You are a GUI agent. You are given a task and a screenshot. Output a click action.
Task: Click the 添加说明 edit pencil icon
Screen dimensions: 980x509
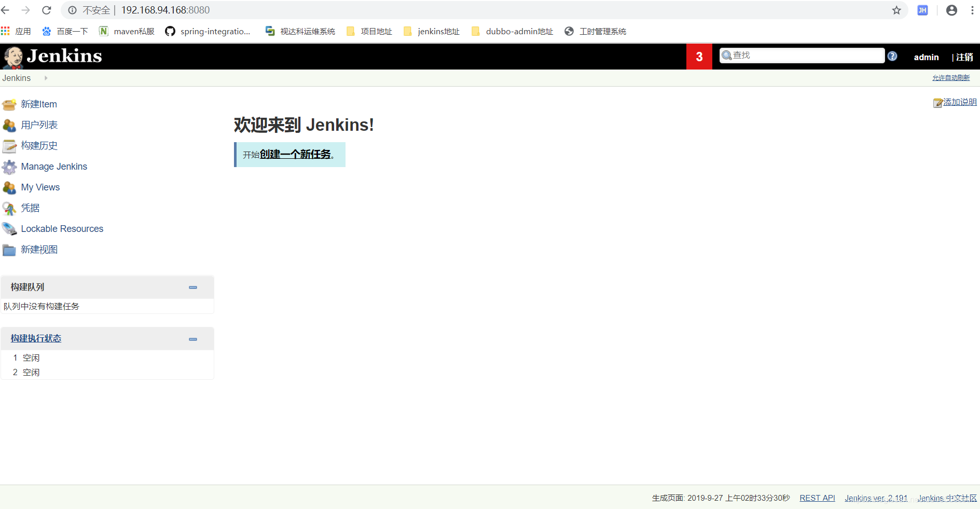938,103
